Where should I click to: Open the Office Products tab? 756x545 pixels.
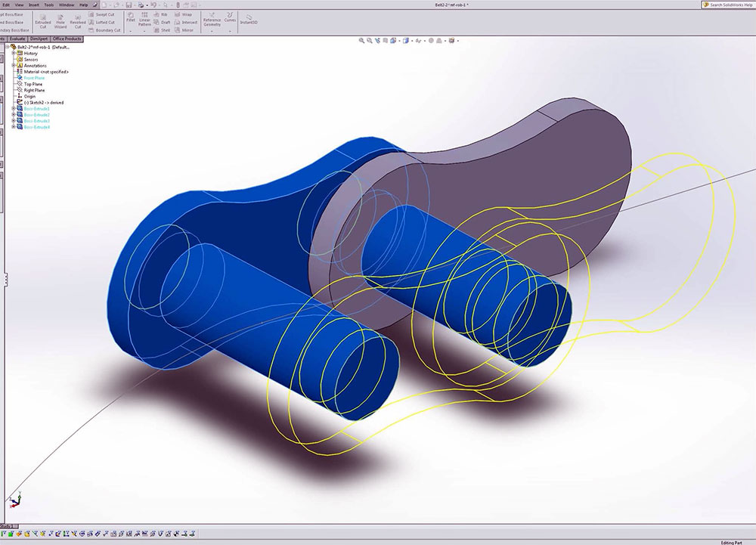[67, 39]
